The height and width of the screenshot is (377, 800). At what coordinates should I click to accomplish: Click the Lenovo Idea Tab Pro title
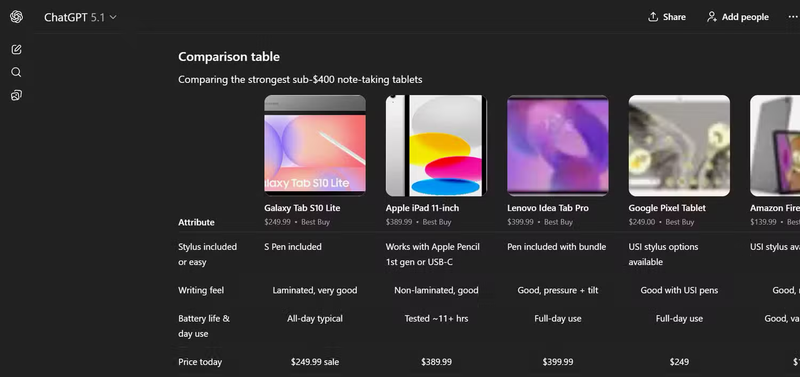(548, 208)
